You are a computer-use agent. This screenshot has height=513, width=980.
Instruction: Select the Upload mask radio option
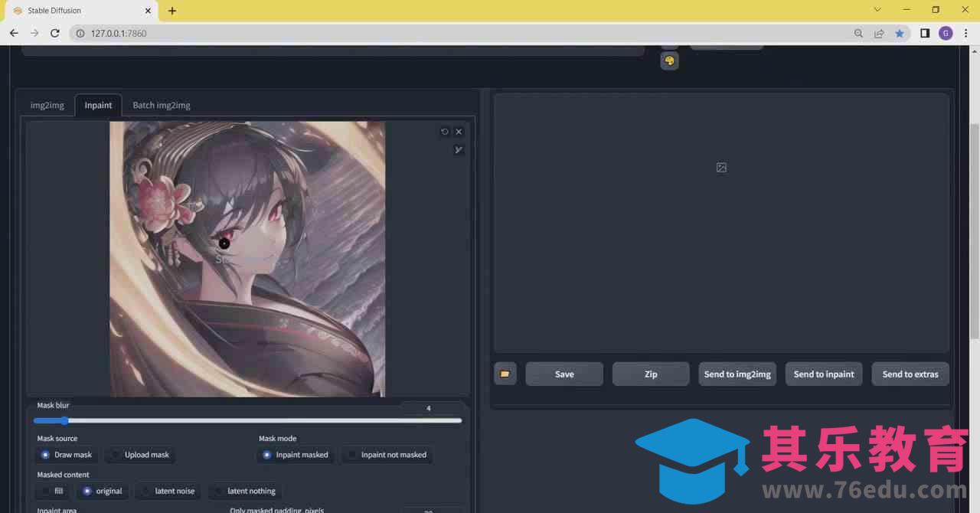click(x=139, y=455)
